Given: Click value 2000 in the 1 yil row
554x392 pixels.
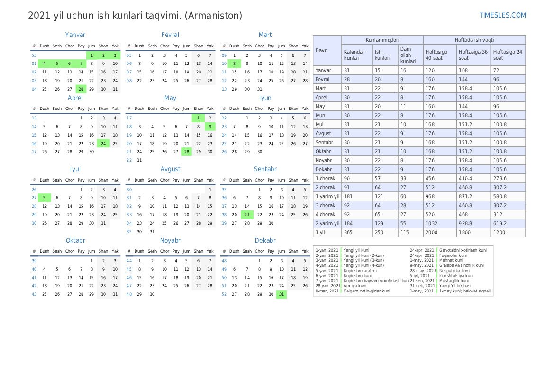Looking at the screenshot, I should (x=431, y=233).
